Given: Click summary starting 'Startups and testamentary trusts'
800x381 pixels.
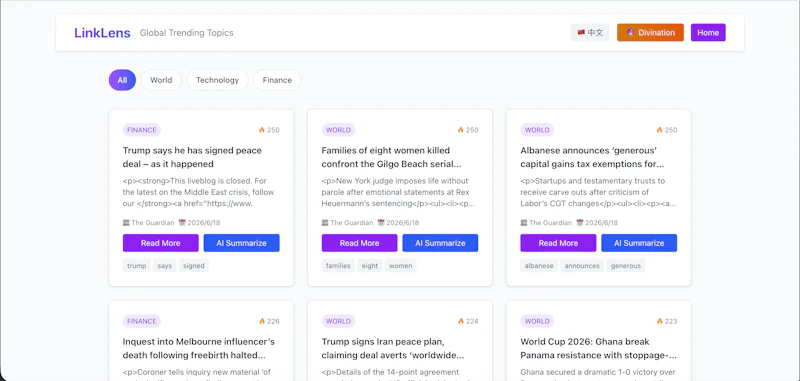Looking at the screenshot, I should point(598,192).
